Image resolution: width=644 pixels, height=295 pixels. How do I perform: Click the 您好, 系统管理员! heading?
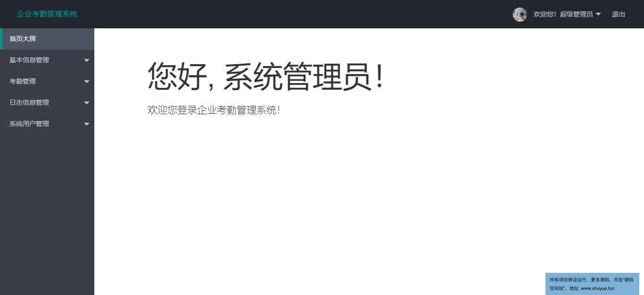(x=266, y=76)
